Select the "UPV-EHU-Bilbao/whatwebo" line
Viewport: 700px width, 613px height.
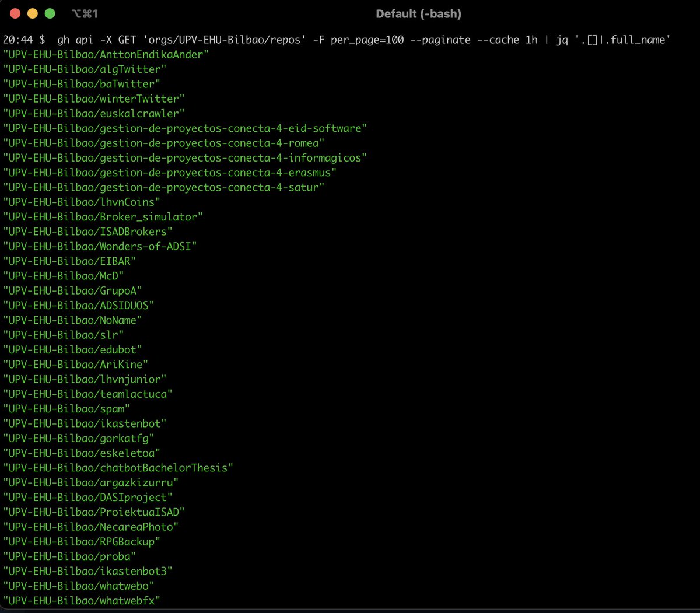tap(79, 586)
